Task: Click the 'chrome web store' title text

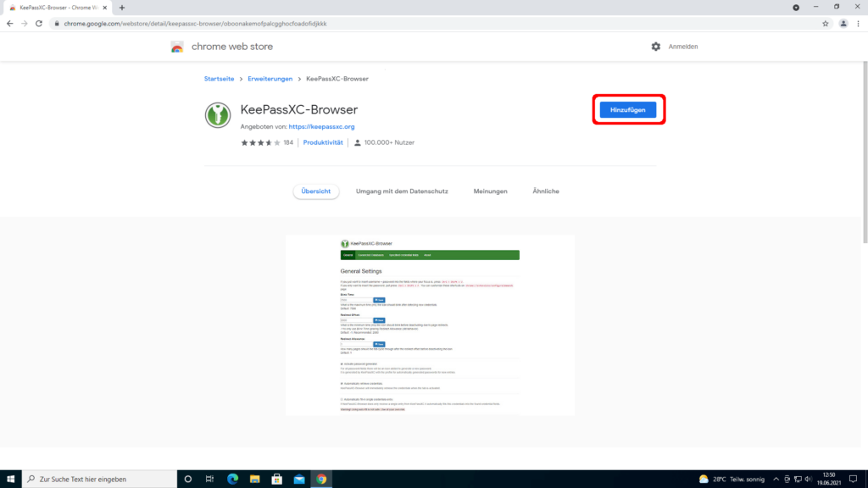Action: point(232,47)
